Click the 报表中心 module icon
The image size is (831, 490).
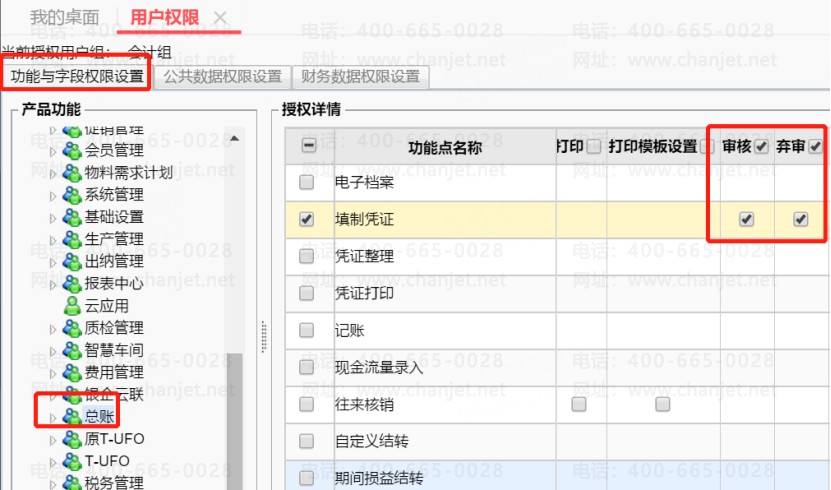[72, 283]
